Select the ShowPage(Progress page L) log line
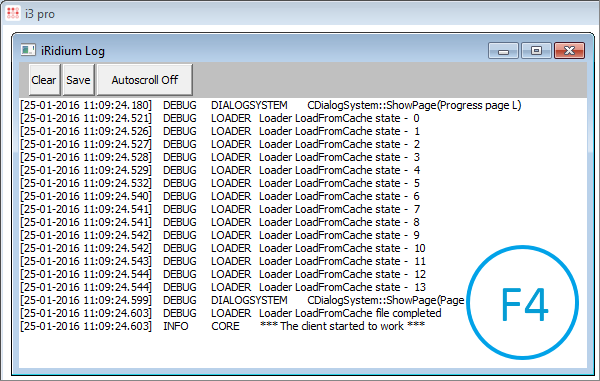600x381 pixels. (271, 105)
